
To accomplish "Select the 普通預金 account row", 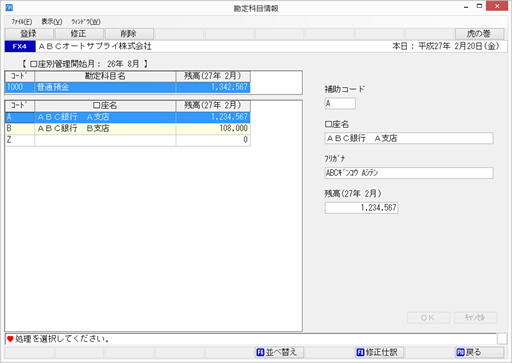I will pyautogui.click(x=128, y=87).
